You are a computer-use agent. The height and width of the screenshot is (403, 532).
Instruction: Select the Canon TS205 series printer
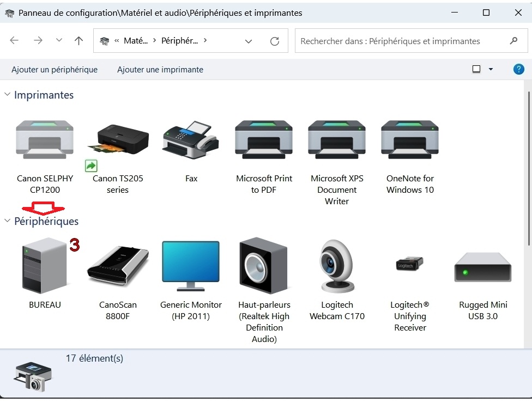118,140
